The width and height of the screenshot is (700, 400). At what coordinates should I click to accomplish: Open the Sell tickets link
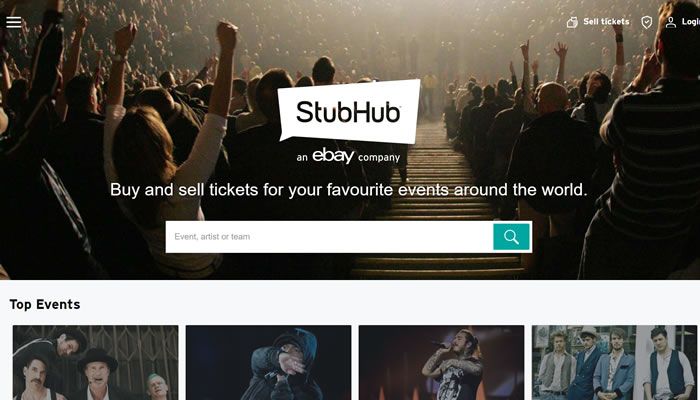tap(606, 21)
